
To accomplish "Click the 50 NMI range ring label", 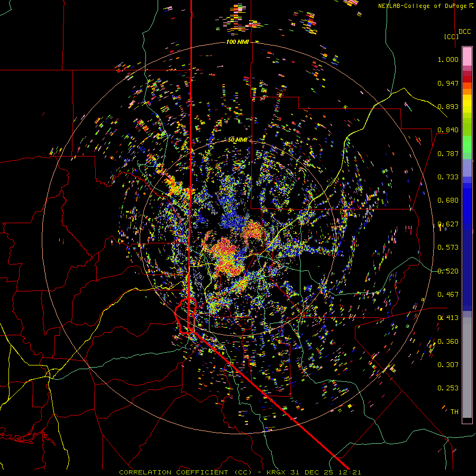I will (237, 140).
